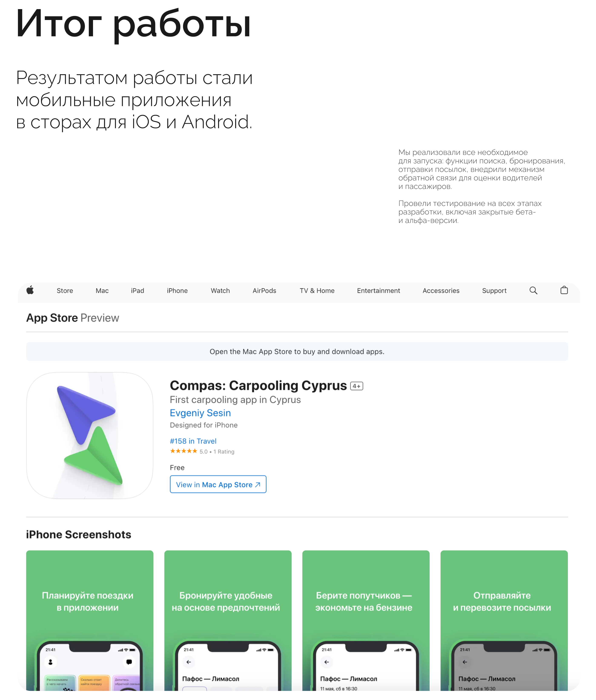The image size is (596, 700).
Task: Open the search magnifier icon
Action: coord(533,290)
